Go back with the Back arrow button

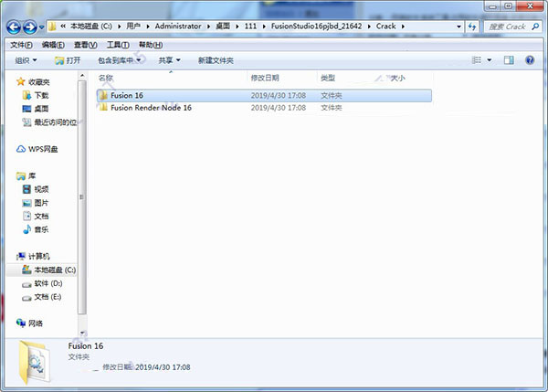14,26
